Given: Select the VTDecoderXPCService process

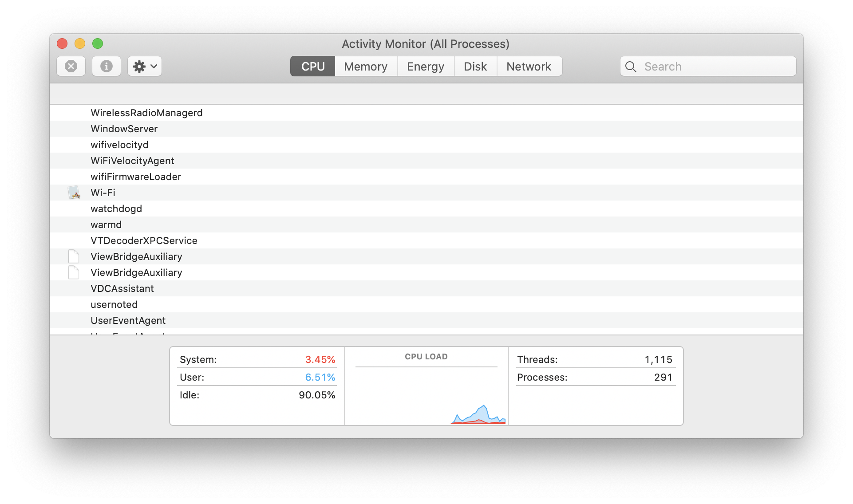Looking at the screenshot, I should (x=144, y=240).
